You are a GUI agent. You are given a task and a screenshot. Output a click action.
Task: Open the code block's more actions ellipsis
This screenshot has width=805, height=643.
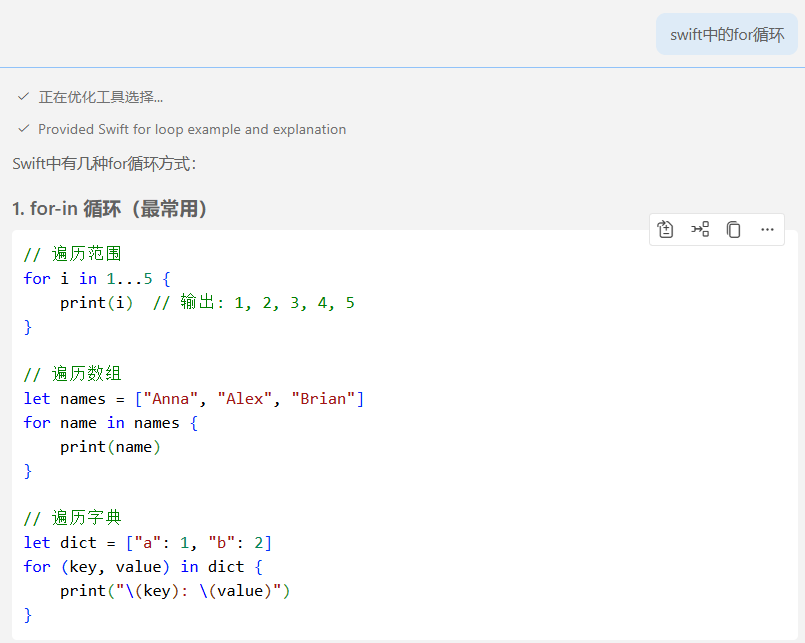pyautogui.click(x=767, y=229)
